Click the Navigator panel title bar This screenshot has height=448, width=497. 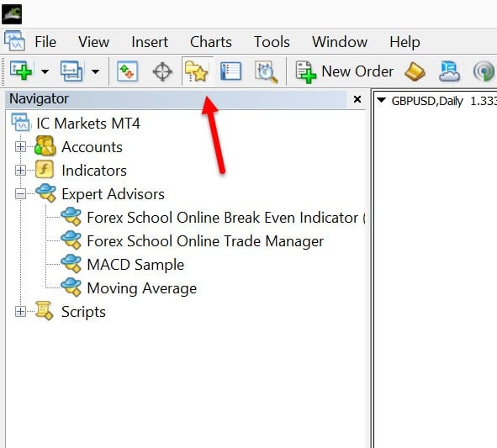[x=176, y=99]
